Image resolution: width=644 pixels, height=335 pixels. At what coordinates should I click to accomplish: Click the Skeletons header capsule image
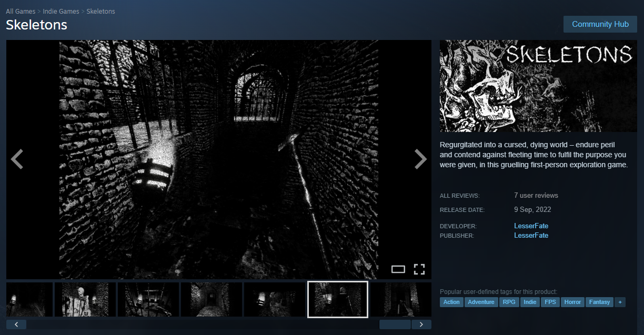538,86
